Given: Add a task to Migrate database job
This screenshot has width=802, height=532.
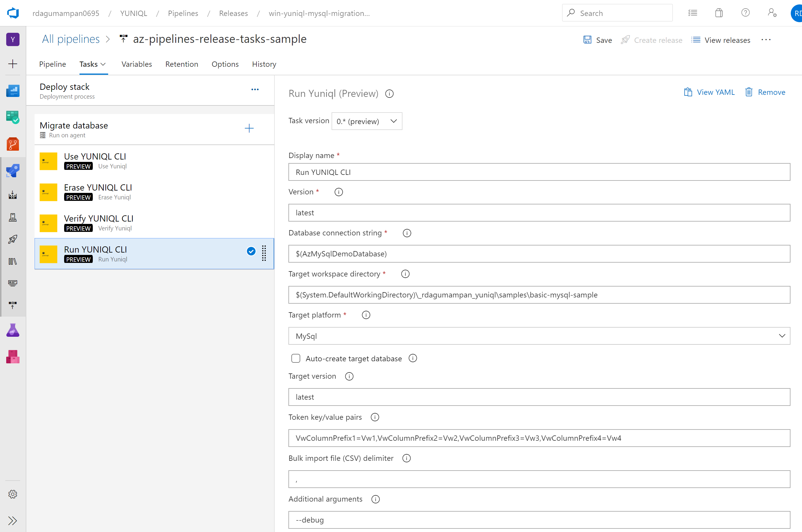Looking at the screenshot, I should (249, 128).
